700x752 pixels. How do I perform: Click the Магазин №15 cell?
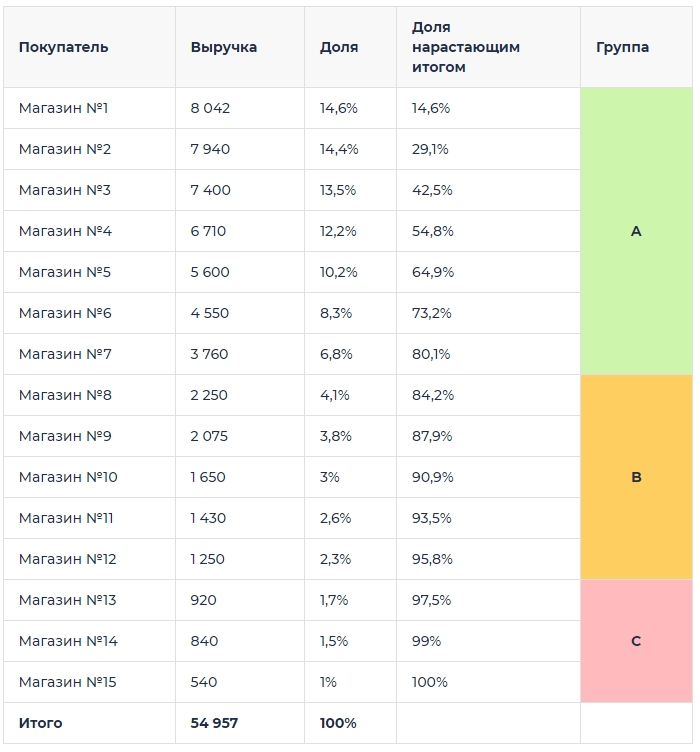[x=89, y=682]
